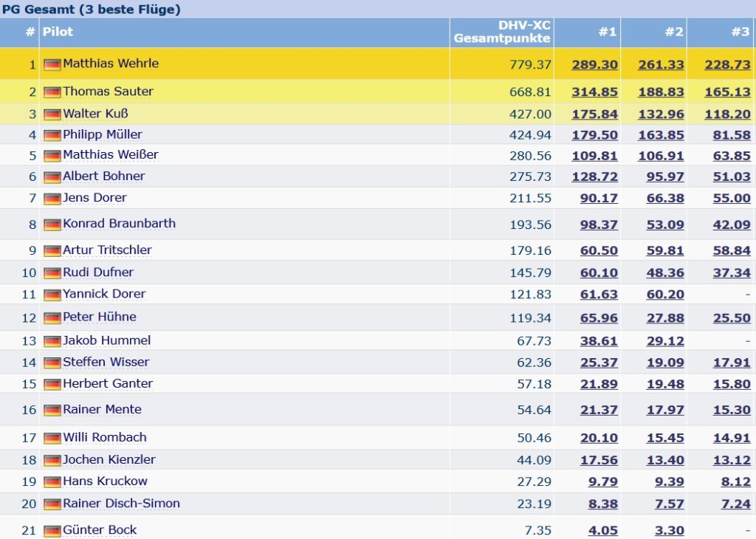
Task: Open Matthias Wehrle's best flight 289.30
Action: [594, 64]
